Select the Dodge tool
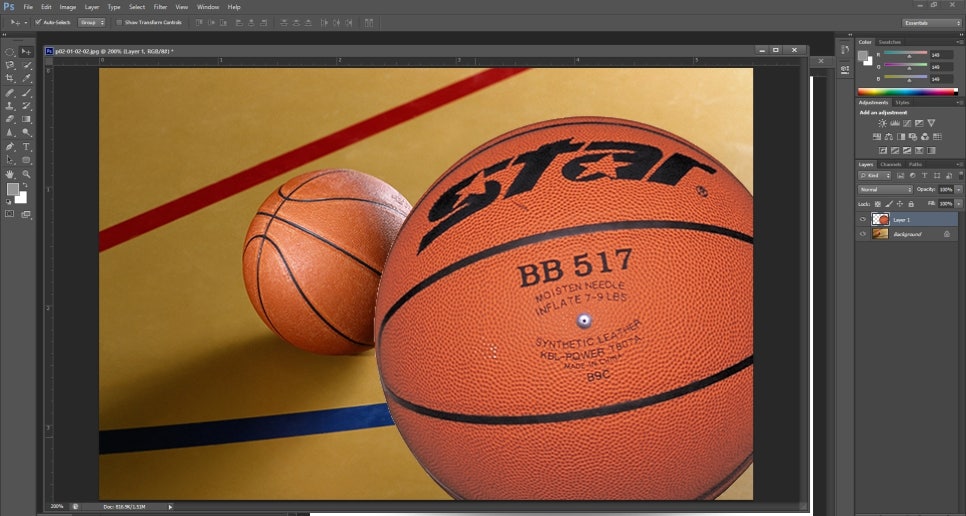This screenshot has height=516, width=966. [x=26, y=132]
